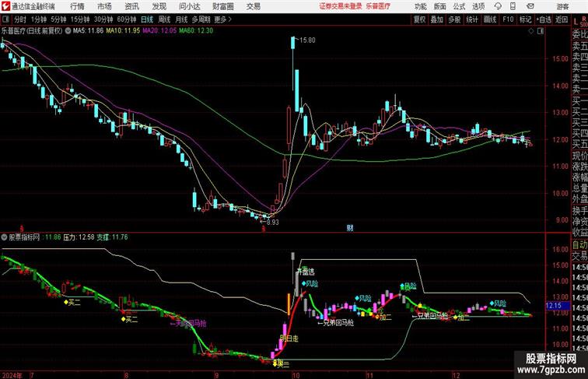This screenshot has width=588, height=379.
Task: Open the 选项 menu
Action: [x=478, y=6]
